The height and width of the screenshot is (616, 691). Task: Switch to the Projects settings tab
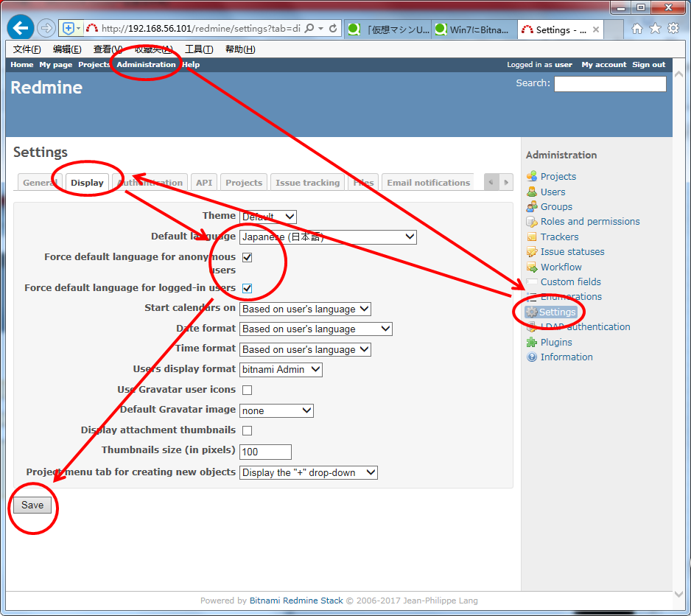click(x=244, y=182)
